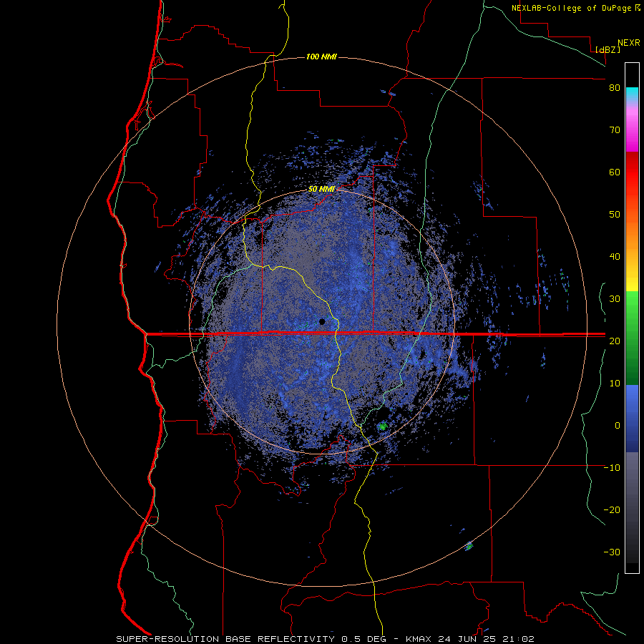Click the black KMAX radar site dot

(x=322, y=321)
